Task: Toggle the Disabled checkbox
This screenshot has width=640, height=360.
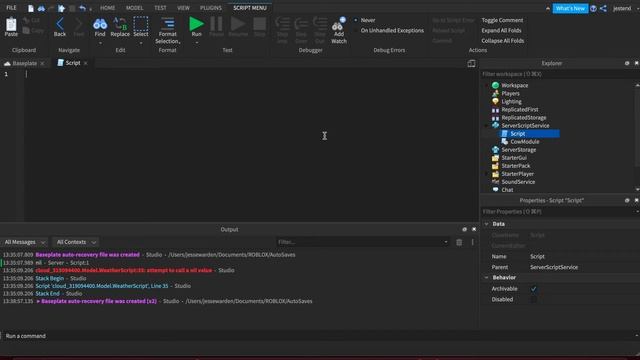Action: (x=533, y=299)
